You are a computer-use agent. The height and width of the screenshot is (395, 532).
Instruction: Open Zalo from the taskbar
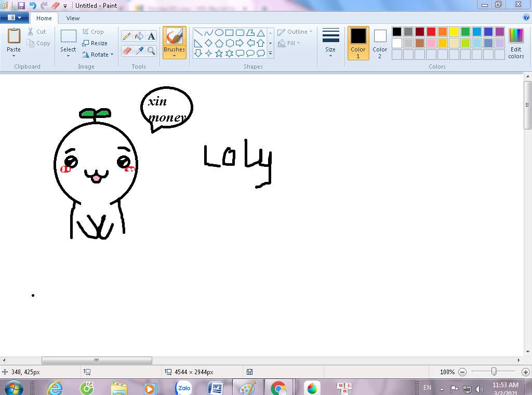pos(184,388)
